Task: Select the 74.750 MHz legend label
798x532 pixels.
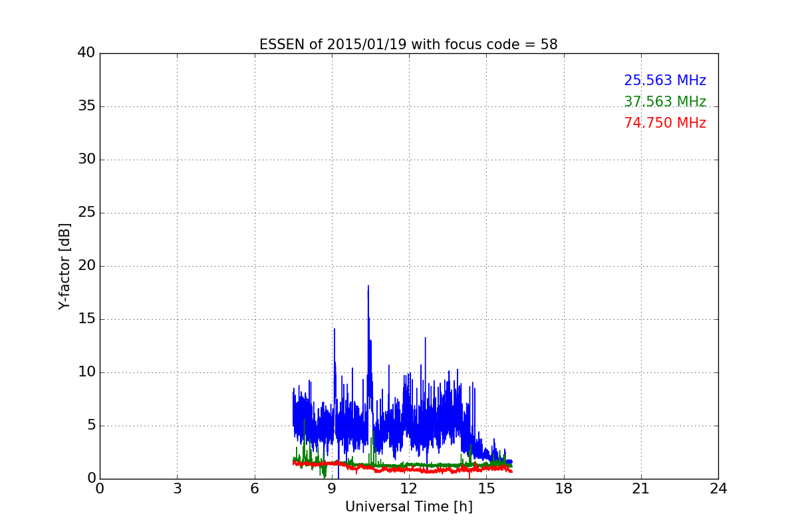Action: click(x=665, y=123)
